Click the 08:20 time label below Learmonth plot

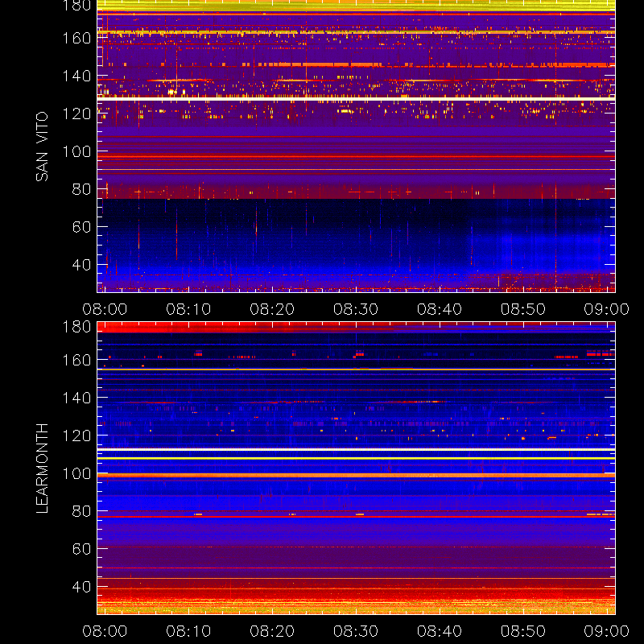click(x=272, y=631)
